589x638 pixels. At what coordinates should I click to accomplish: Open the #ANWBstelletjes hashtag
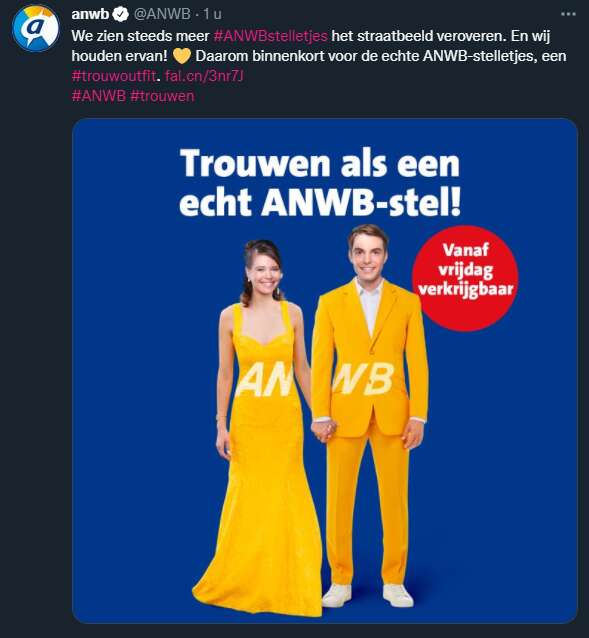[271, 36]
